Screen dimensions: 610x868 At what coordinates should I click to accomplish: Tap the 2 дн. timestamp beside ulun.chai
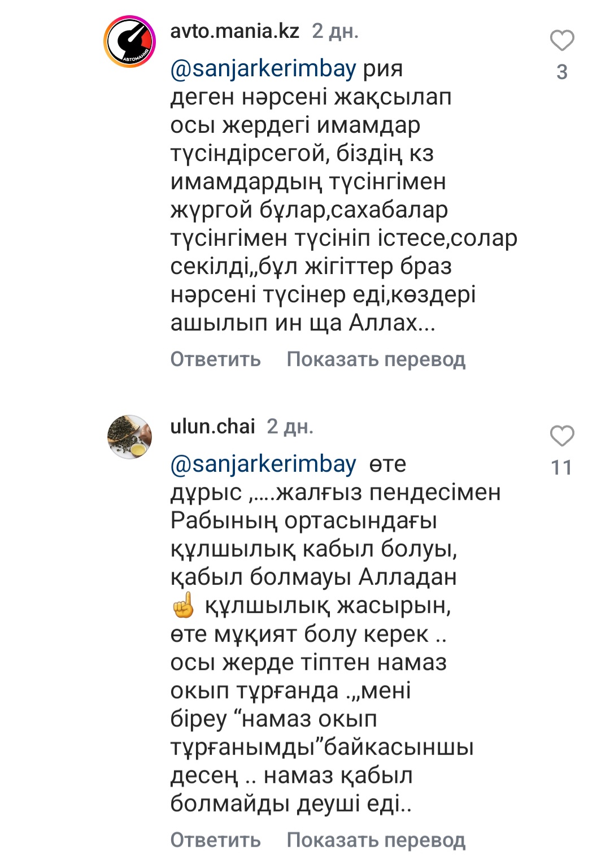click(290, 426)
